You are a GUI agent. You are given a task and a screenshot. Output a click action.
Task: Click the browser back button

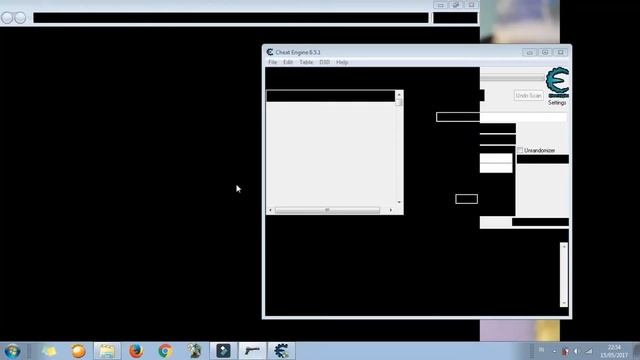pos(7,18)
